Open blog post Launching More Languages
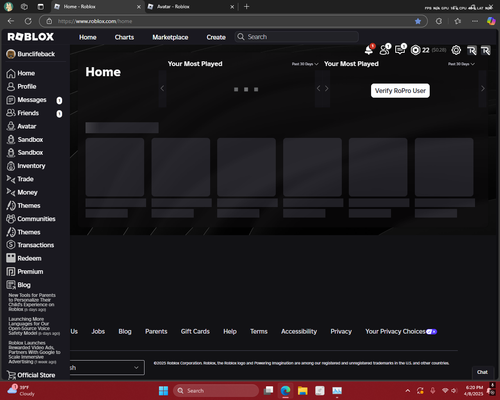The image size is (500, 400). click(x=34, y=326)
